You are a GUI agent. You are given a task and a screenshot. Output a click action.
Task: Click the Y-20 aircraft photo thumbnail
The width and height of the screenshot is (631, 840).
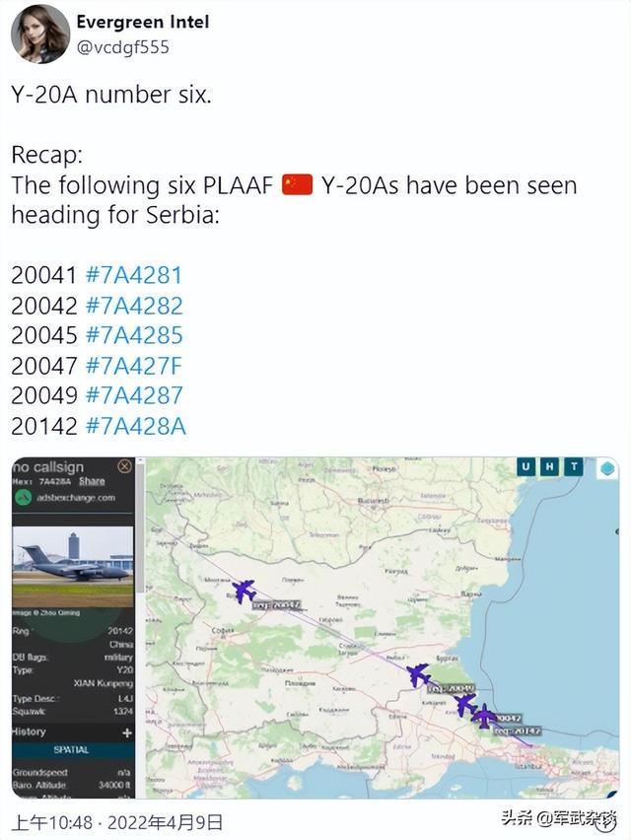(73, 568)
